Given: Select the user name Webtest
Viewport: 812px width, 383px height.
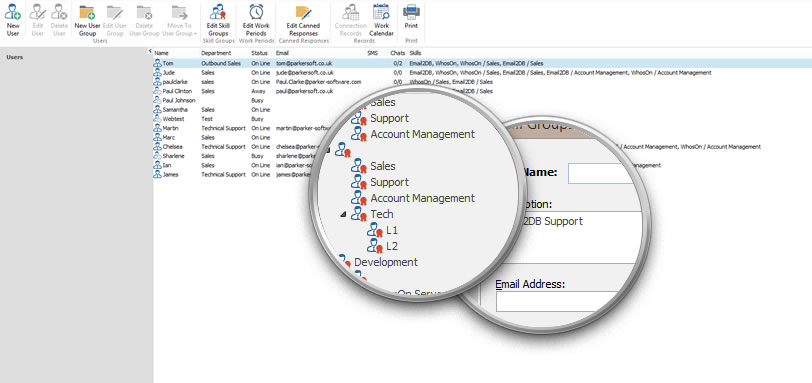Looking at the screenshot, I should coord(173,119).
